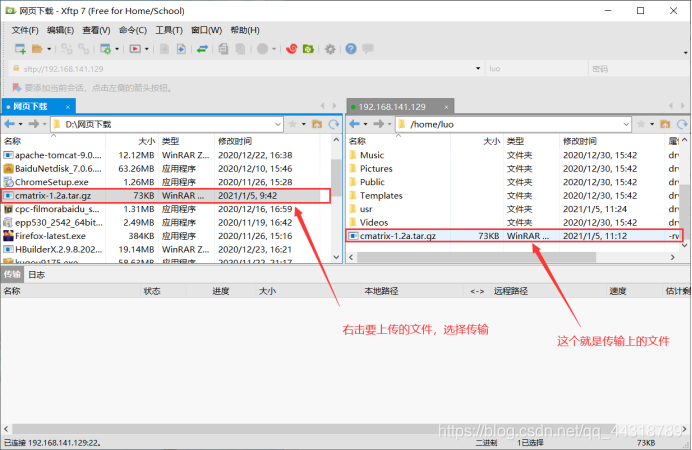
Task: Select remote file cmatrix-1.2a.tar.gz
Action: tap(513, 236)
